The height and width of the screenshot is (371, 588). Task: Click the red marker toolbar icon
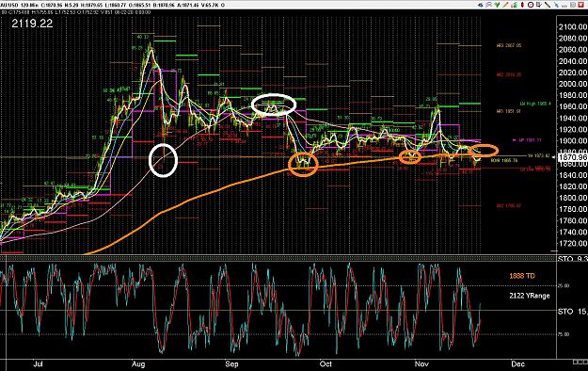(522, 5)
